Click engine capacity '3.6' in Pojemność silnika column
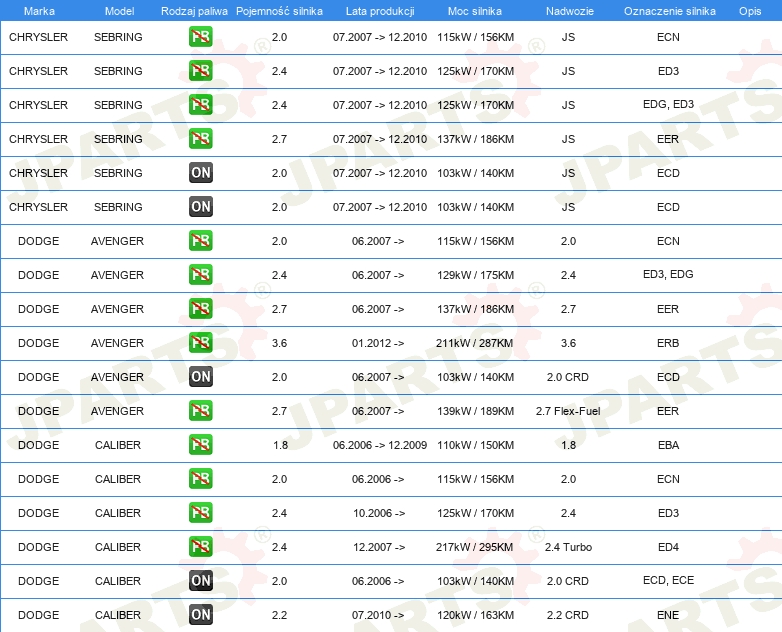This screenshot has width=782, height=632. (279, 343)
